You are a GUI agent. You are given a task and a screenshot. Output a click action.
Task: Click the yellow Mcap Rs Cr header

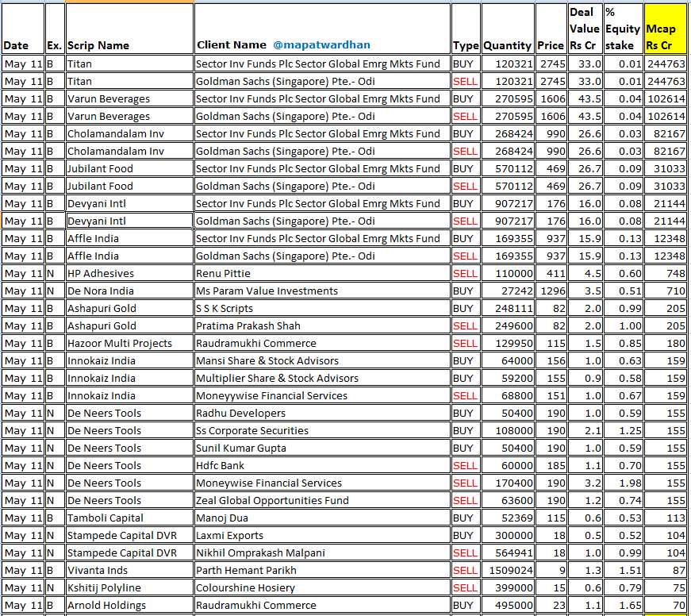666,29
